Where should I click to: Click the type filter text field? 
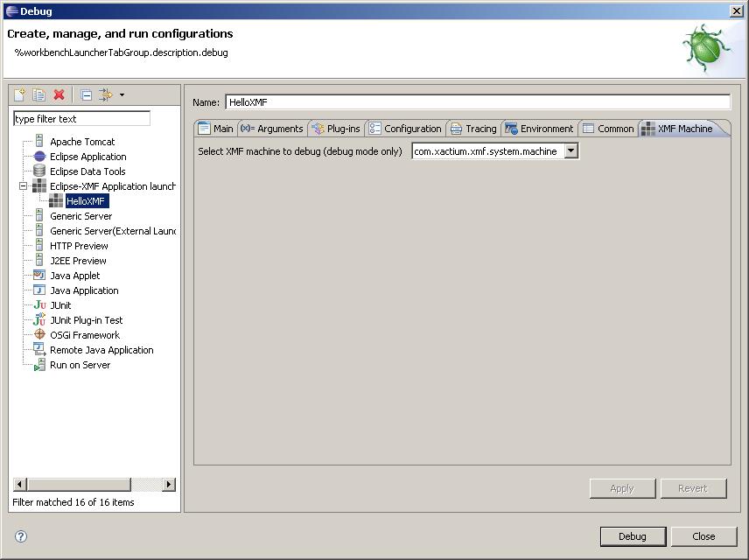coord(81,118)
